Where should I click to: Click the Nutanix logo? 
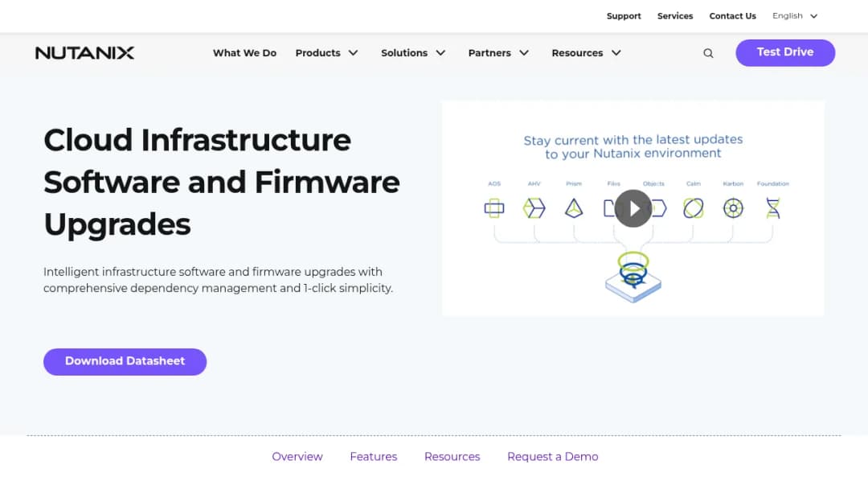[84, 52]
